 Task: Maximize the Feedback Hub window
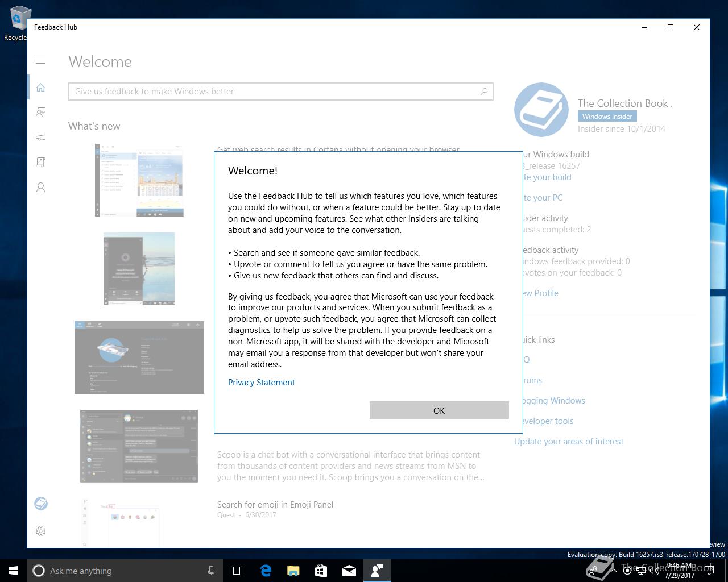point(671,27)
